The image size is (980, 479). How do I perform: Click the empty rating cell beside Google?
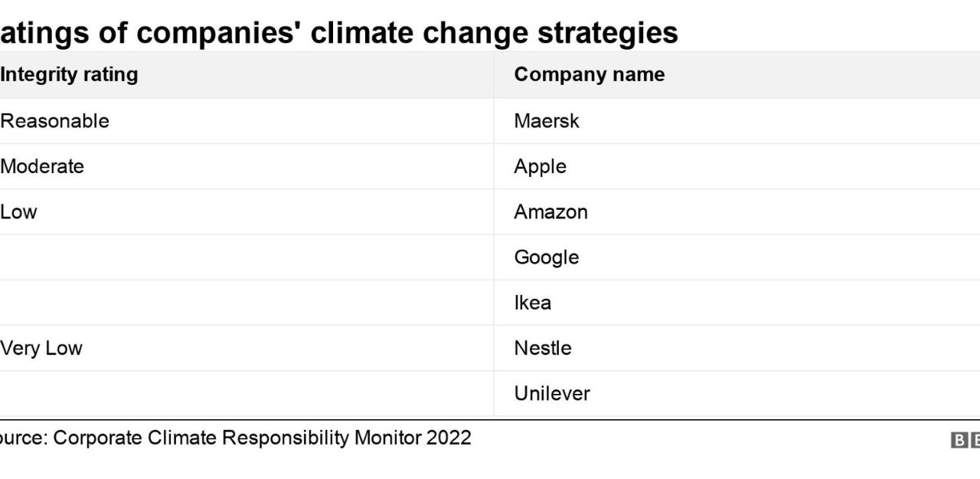245,258
